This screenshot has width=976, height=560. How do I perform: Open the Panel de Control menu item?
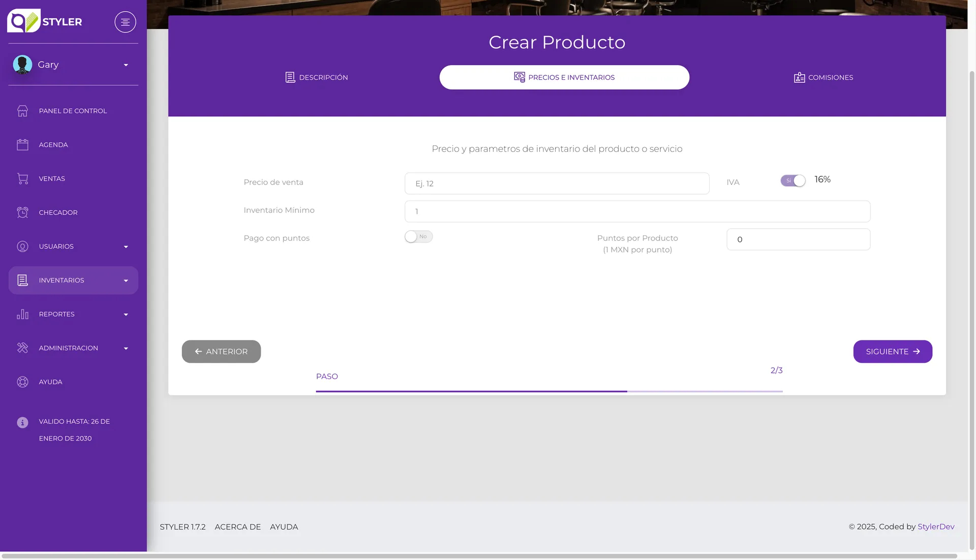pyautogui.click(x=73, y=111)
